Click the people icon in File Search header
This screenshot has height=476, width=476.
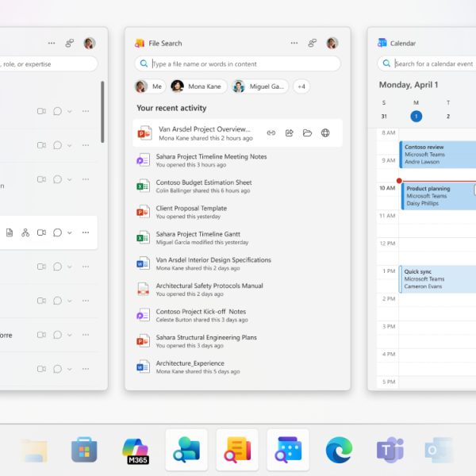click(313, 43)
